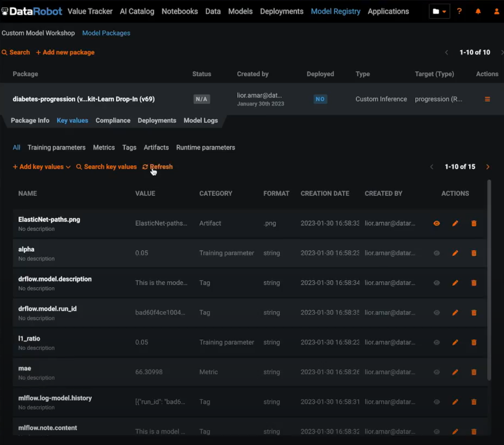The height and width of the screenshot is (445, 504).
Task: Refresh the key values list
Action: 157,167
